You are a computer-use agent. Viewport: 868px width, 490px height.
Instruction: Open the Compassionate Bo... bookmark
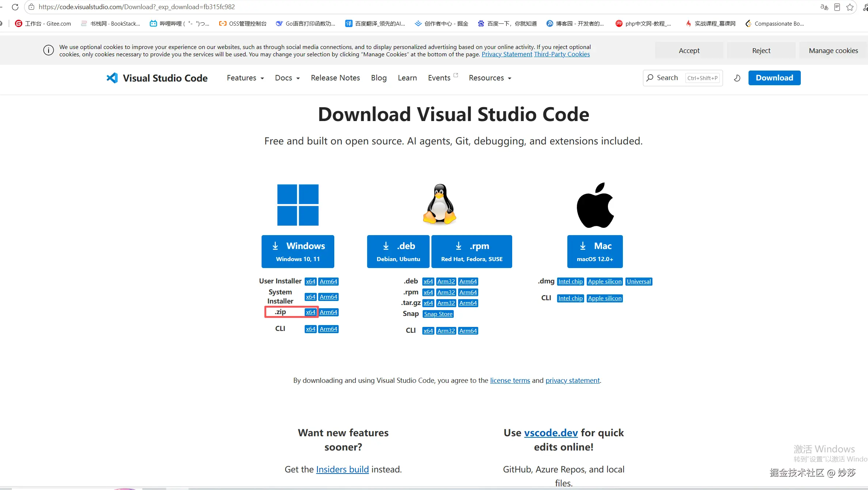[774, 23]
